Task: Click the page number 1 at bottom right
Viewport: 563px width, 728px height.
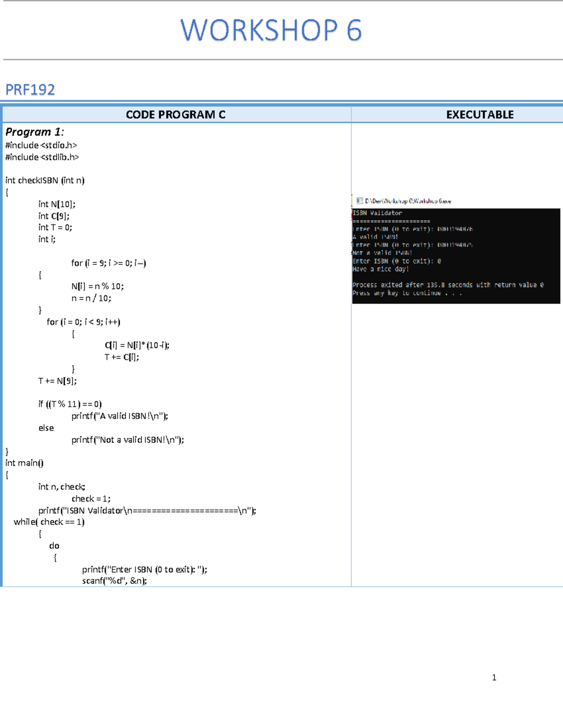Action: pos(494,677)
